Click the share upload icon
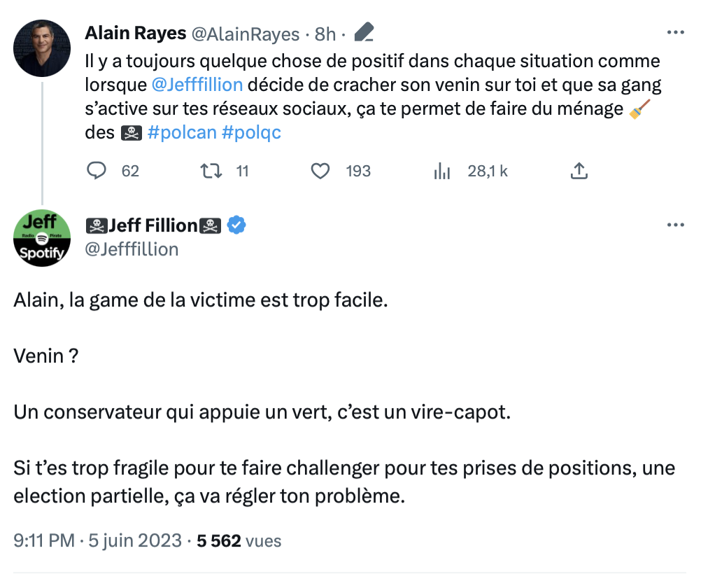Screen dimensions: 701x588 click(x=579, y=171)
